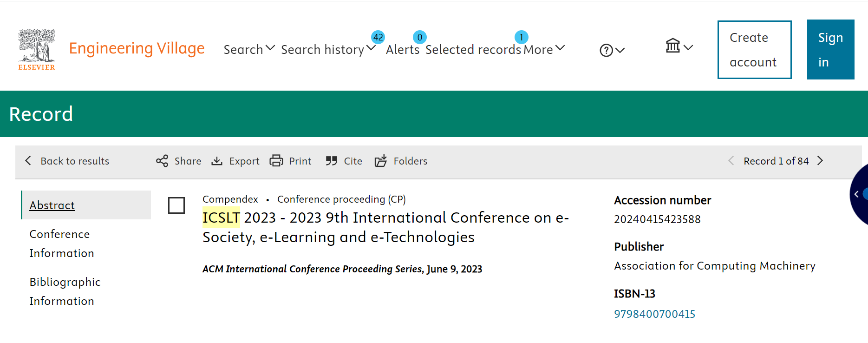Click the back arrow beside Back to results
The width and height of the screenshot is (868, 343).
click(28, 161)
